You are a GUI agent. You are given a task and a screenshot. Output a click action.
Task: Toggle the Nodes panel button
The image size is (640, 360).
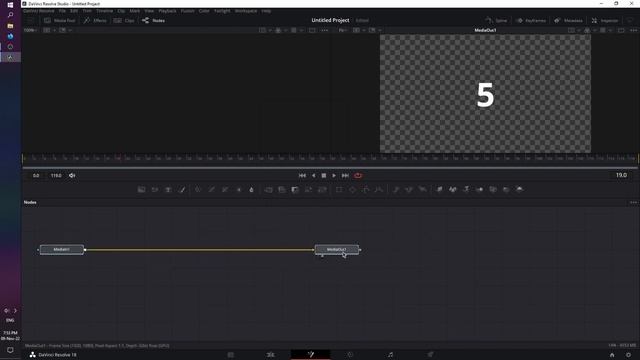pos(153,20)
